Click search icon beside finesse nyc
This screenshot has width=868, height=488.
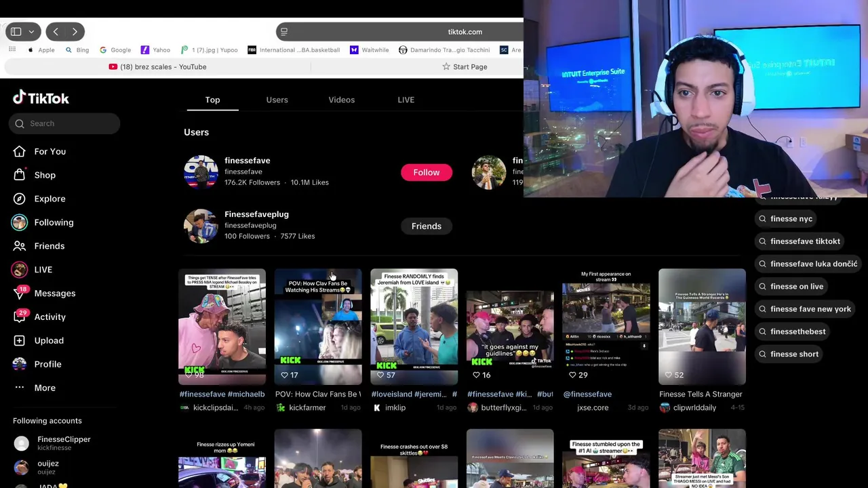click(x=763, y=219)
